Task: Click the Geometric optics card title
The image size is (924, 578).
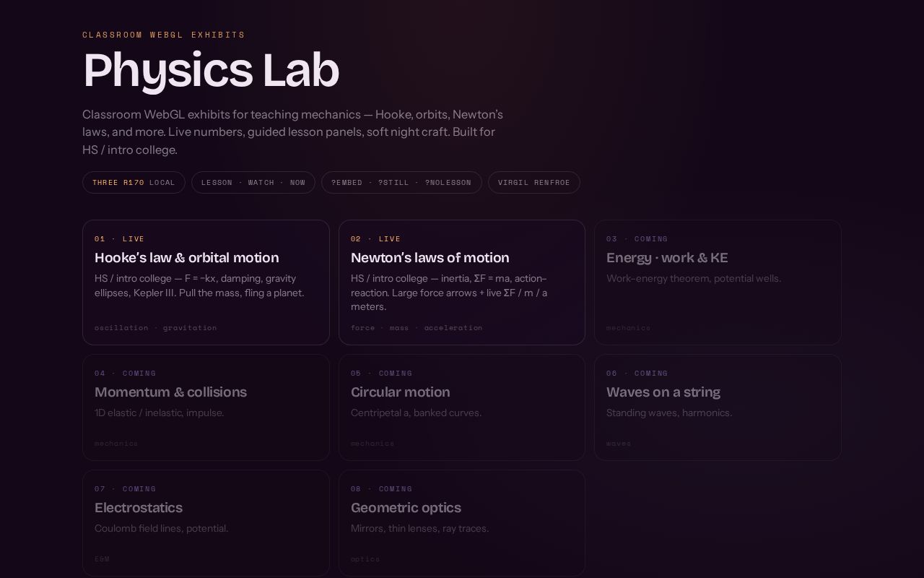Action: pos(406,508)
